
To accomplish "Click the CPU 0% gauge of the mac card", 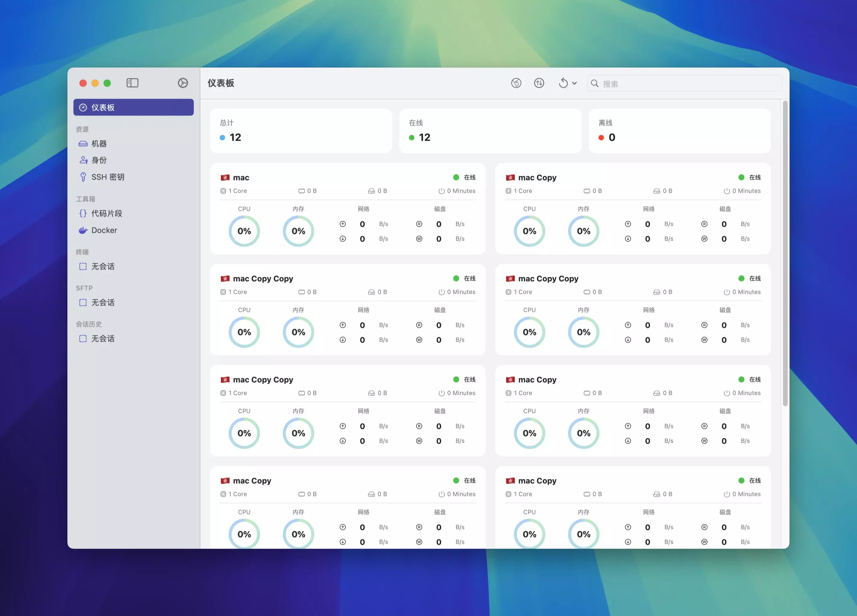I will (x=244, y=231).
